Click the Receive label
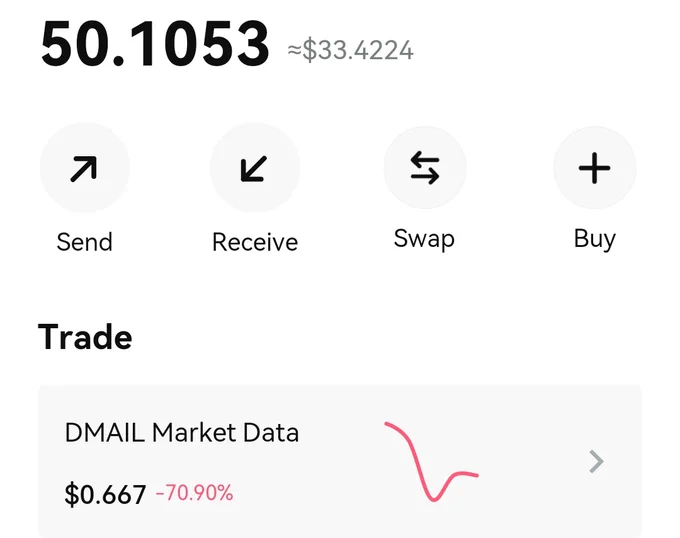This screenshot has height=538, width=680. coord(255,242)
